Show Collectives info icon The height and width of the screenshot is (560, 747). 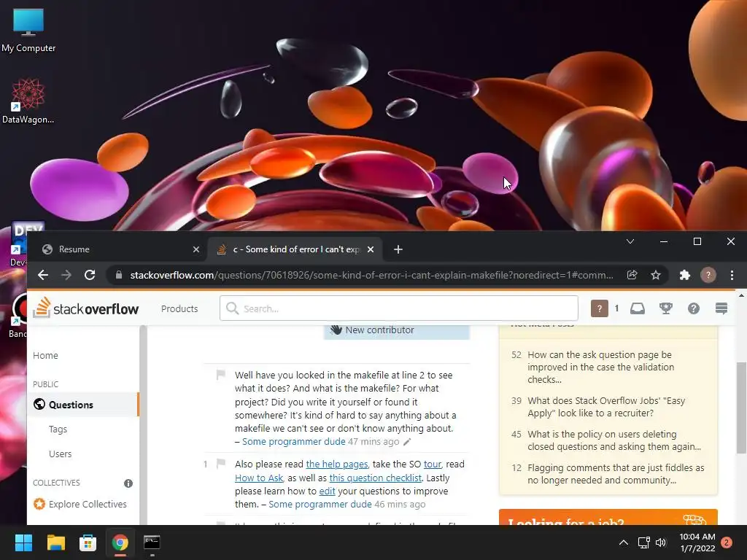(x=128, y=483)
